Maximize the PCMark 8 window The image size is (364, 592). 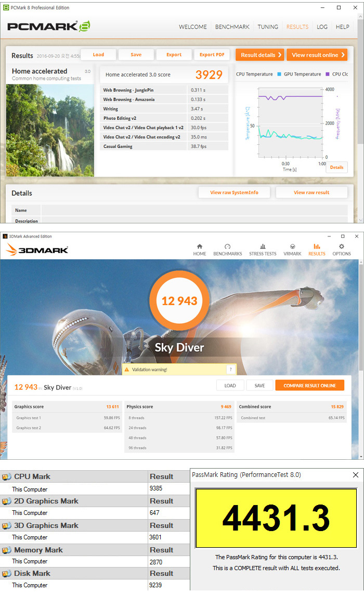point(339,8)
